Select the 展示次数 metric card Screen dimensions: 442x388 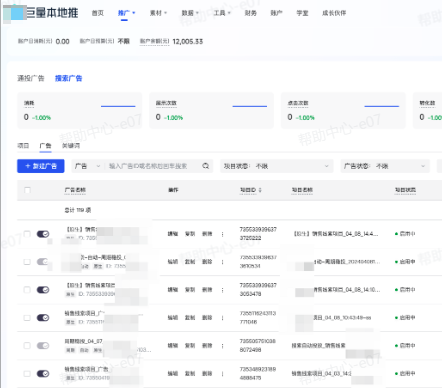point(211,111)
